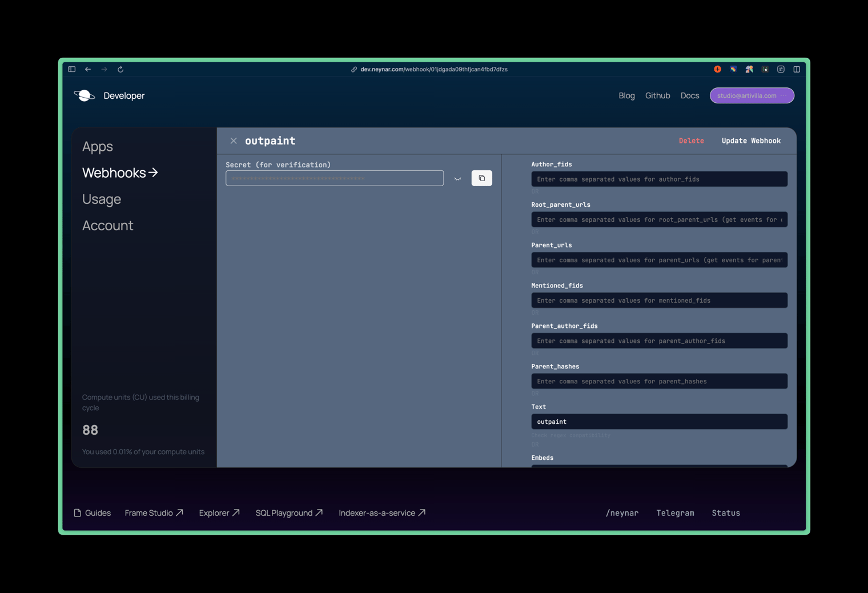Click into the Parent_hashes input

coord(660,381)
